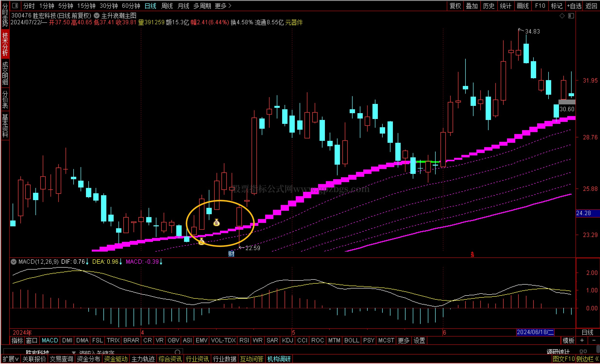Open the indicator settings circle icon beside 主升浪潮主图

coord(97,16)
